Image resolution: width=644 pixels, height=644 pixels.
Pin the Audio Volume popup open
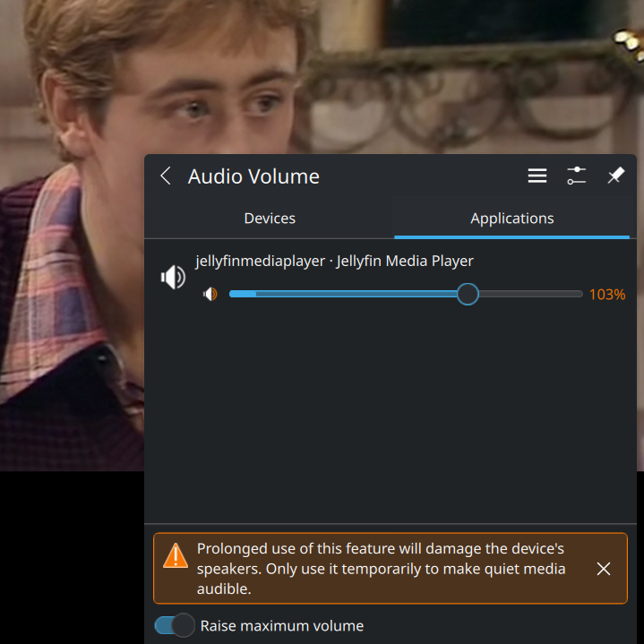[616, 176]
